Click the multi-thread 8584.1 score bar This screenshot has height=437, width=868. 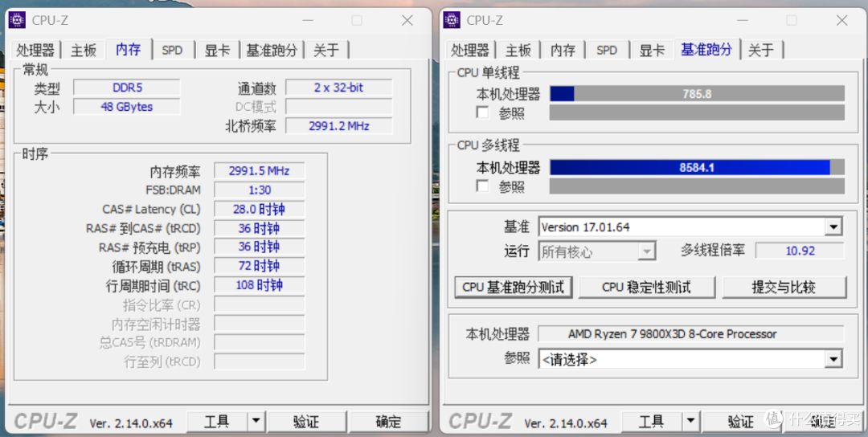click(x=697, y=167)
